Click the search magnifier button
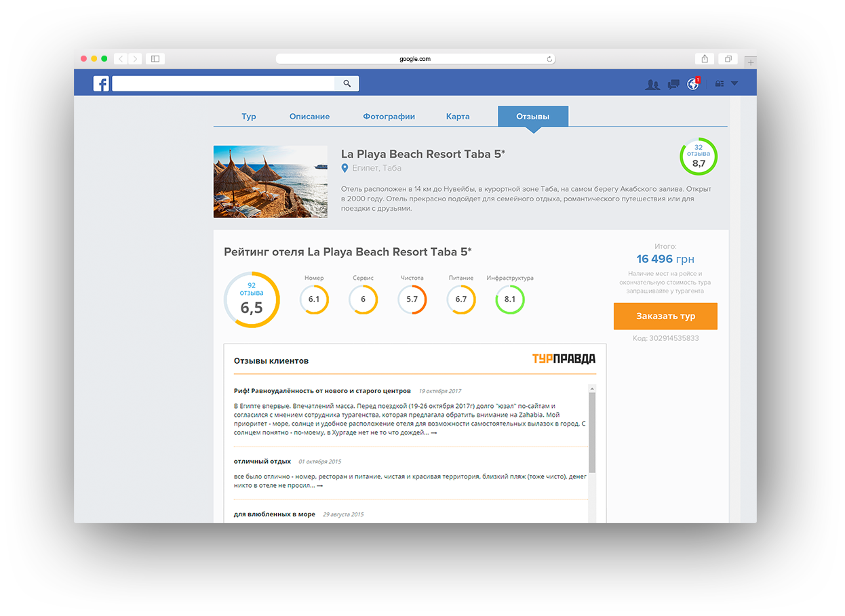 click(347, 83)
